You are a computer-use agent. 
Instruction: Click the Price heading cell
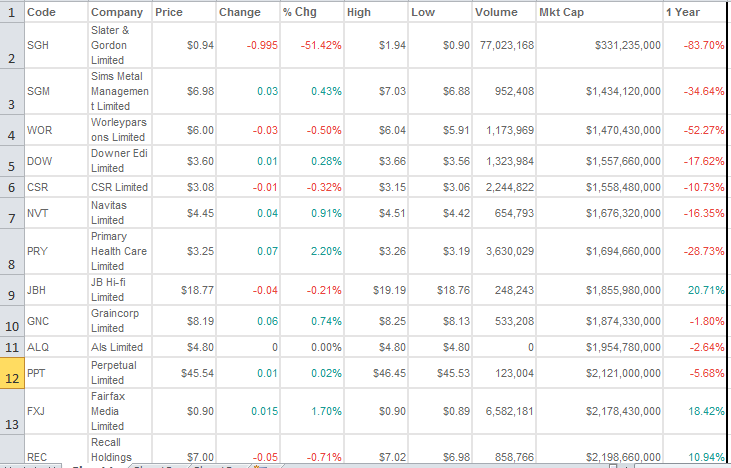coord(184,12)
